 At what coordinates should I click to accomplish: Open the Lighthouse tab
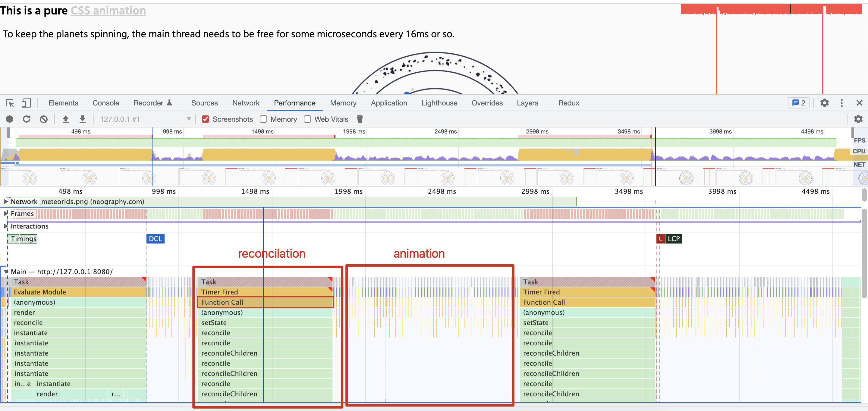tap(439, 103)
